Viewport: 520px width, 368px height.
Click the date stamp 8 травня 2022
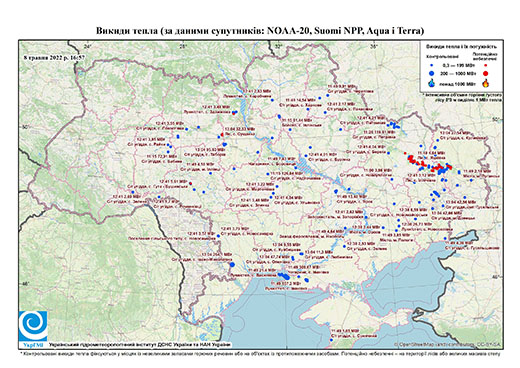[x=54, y=57]
